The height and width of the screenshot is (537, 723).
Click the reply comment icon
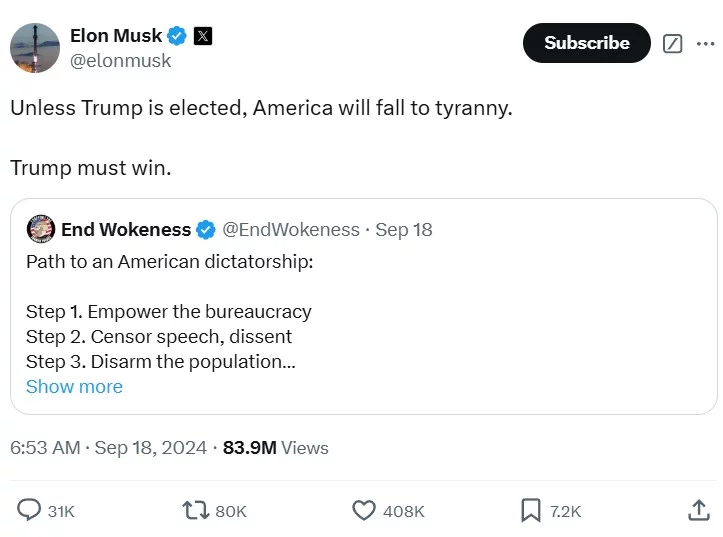(x=30, y=511)
